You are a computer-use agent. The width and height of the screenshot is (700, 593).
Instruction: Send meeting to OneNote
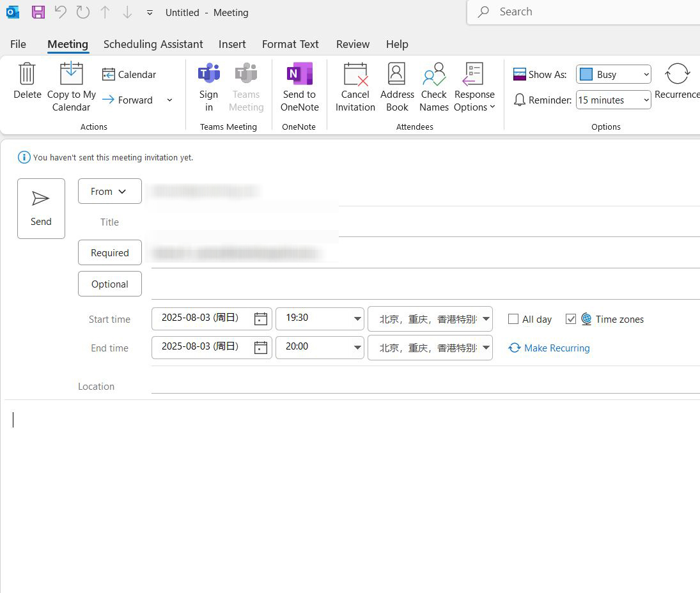[300, 86]
